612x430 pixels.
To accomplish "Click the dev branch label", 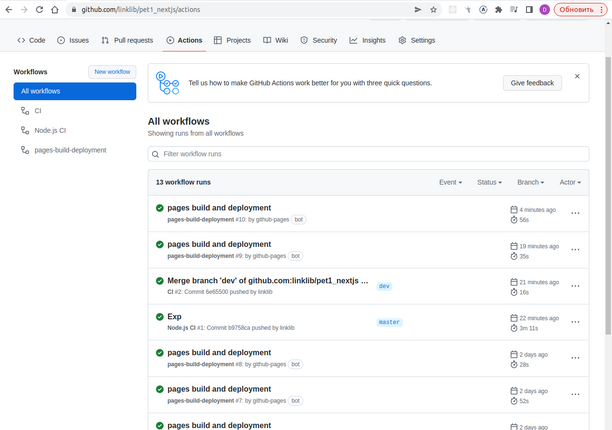I will pyautogui.click(x=384, y=286).
